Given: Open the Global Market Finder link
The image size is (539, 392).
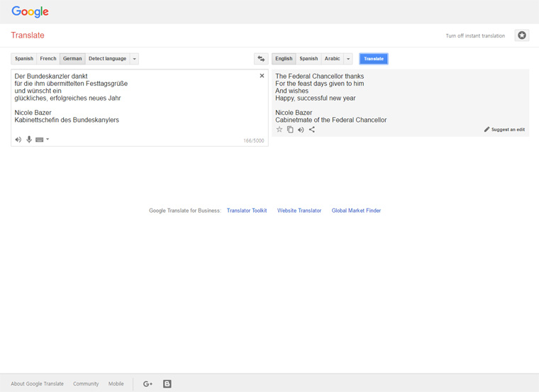Looking at the screenshot, I should [356, 211].
